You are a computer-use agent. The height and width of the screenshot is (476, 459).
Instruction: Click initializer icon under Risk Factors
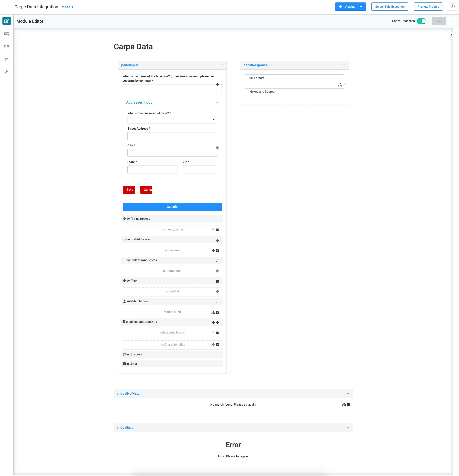(x=344, y=85)
